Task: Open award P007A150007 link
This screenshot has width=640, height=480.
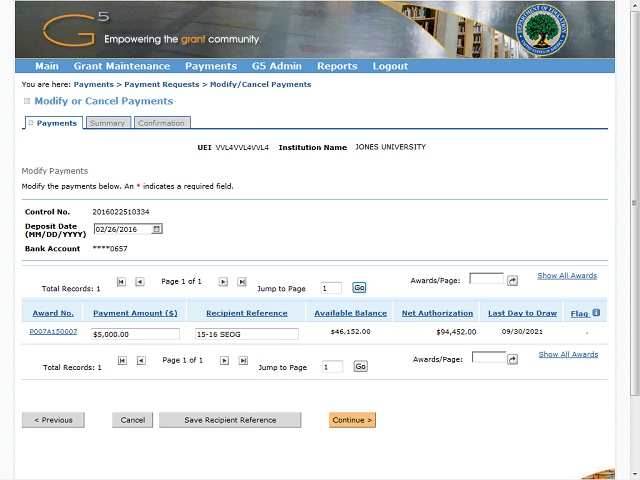Action: [x=53, y=331]
